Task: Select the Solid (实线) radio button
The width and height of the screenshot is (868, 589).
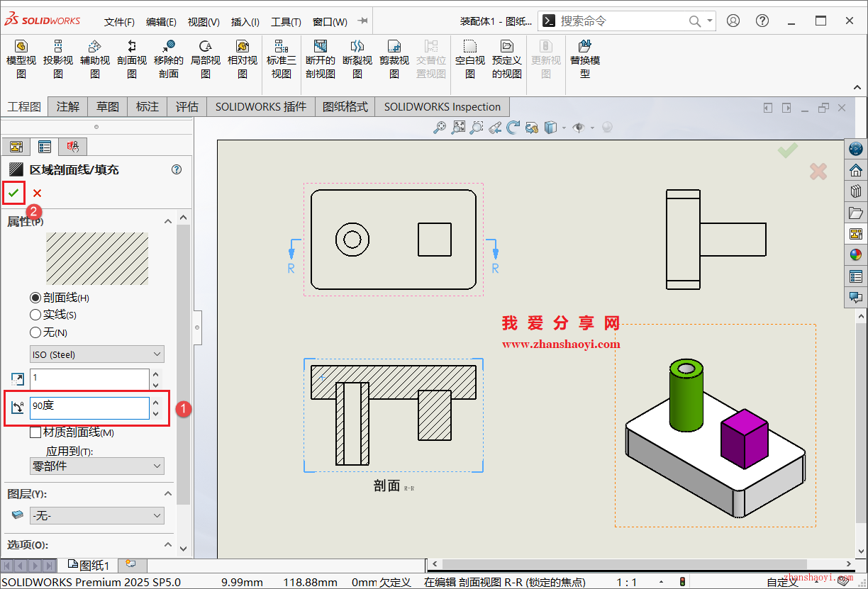Action: (35, 315)
